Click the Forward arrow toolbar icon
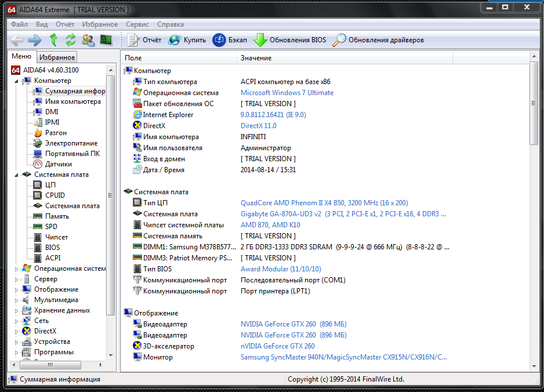544x392 pixels. coord(34,40)
